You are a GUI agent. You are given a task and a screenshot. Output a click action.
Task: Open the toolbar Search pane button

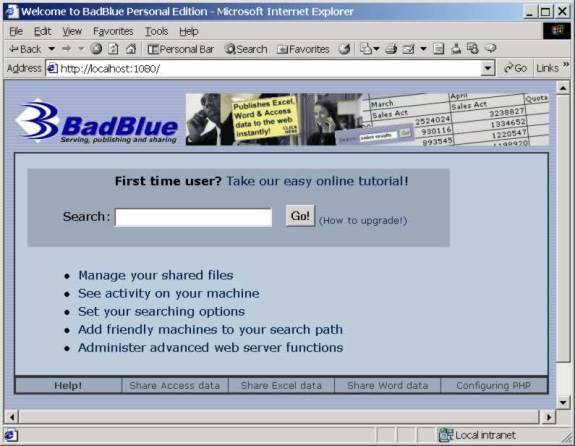click(246, 49)
